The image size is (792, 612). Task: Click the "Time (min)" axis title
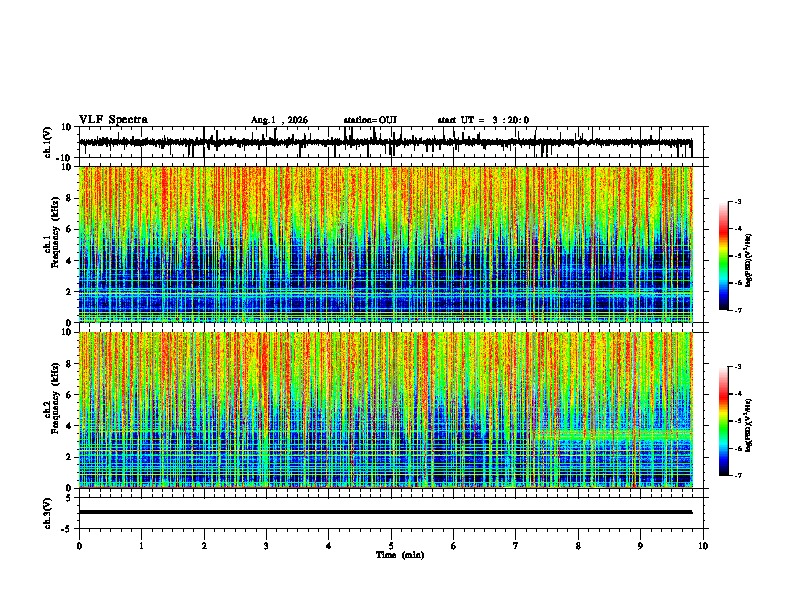coord(400,555)
